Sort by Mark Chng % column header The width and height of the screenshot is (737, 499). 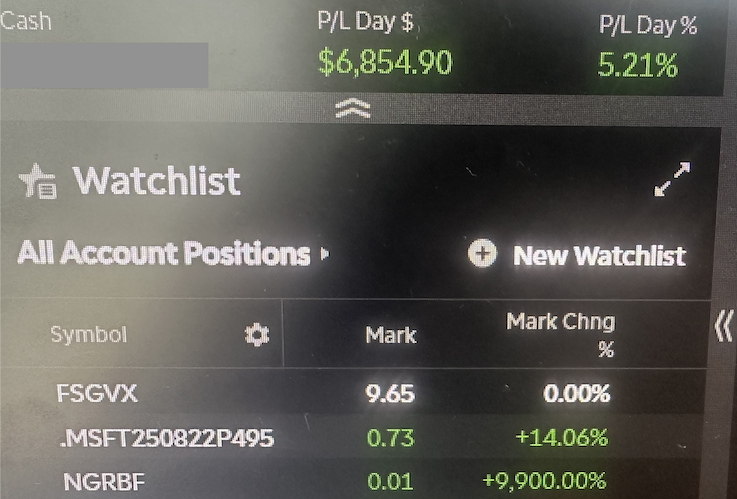point(560,335)
